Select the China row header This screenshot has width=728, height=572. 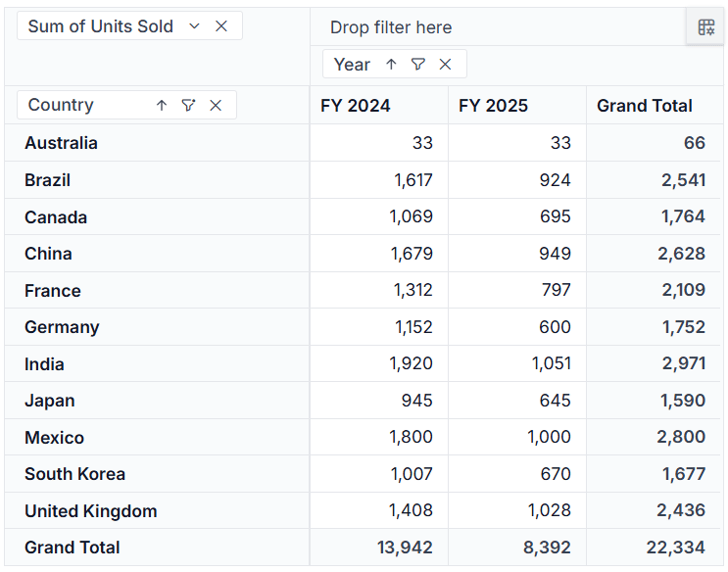coord(157,254)
